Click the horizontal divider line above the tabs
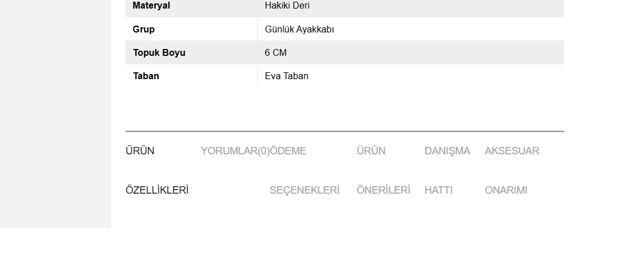 point(345,131)
